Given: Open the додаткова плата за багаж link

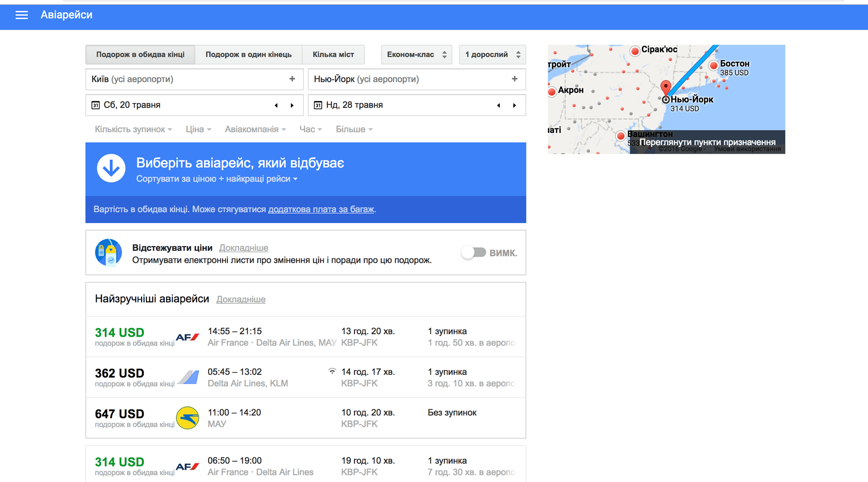Looking at the screenshot, I should (x=321, y=209).
